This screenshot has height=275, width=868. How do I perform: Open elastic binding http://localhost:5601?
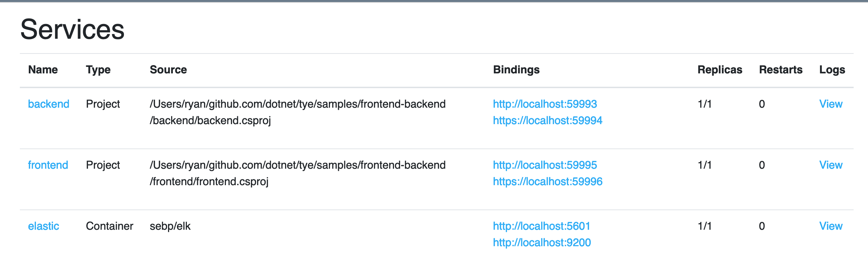click(x=541, y=226)
